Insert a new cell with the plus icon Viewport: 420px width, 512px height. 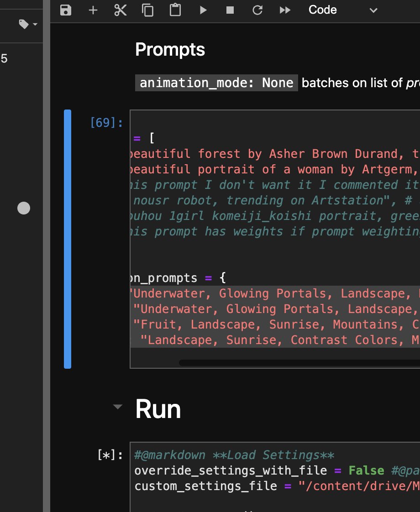(93, 10)
